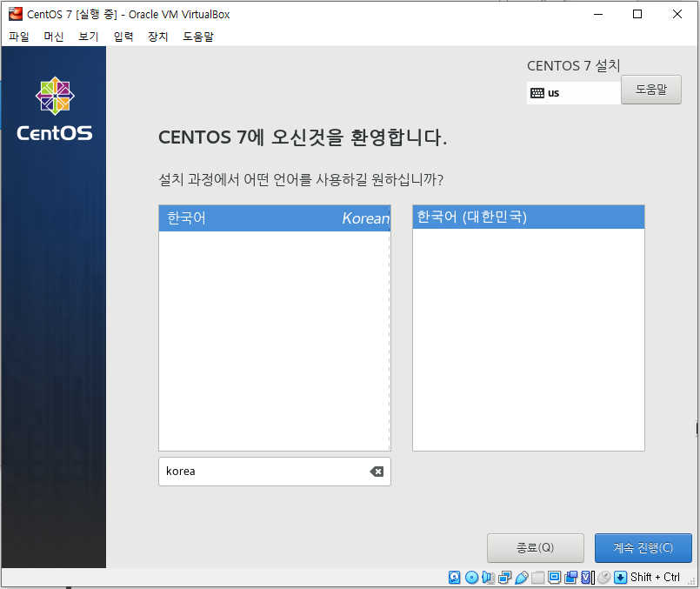Open the 도움말 menu in menu bar
Viewport: 700px width, 589px height.
(x=198, y=37)
